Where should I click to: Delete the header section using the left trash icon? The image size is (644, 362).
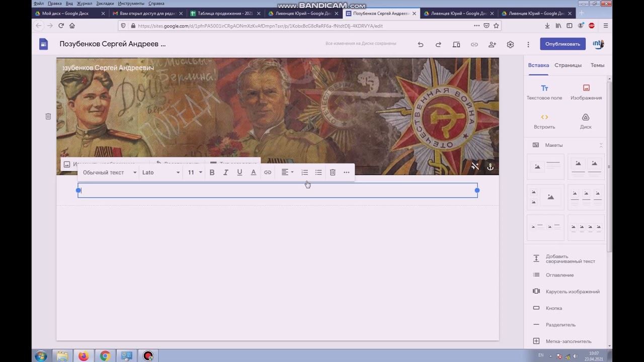(x=48, y=117)
